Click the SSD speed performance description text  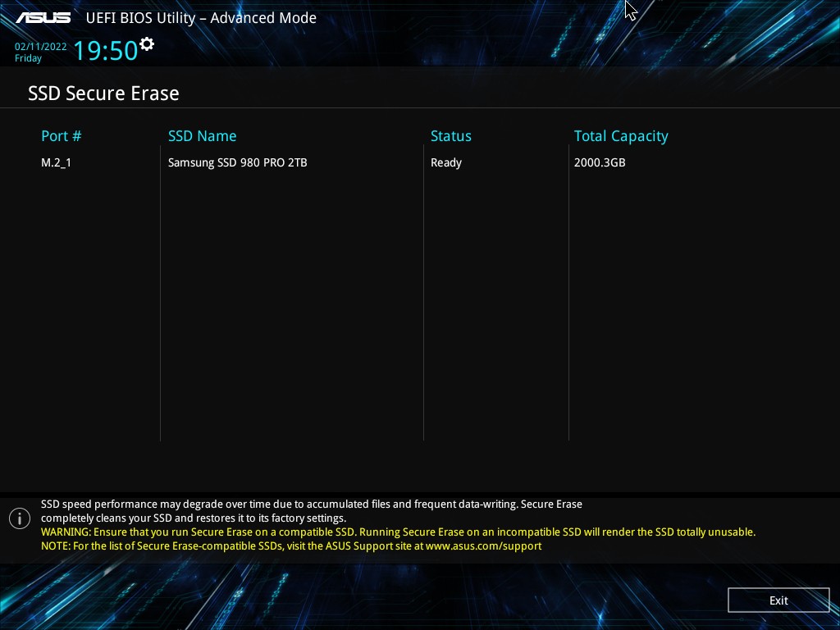(311, 511)
